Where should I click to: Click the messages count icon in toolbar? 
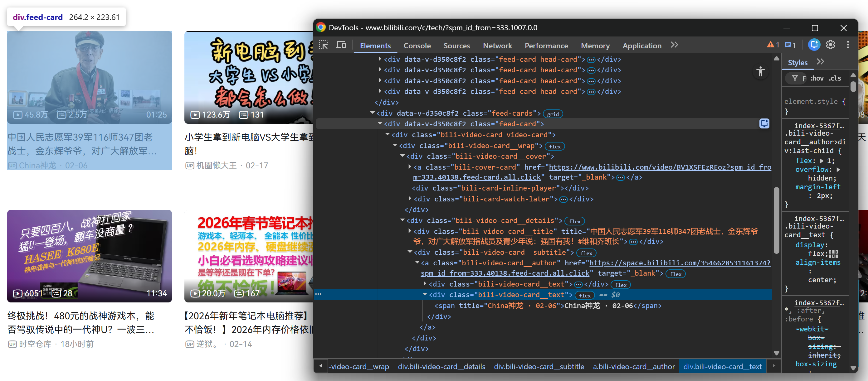790,45
